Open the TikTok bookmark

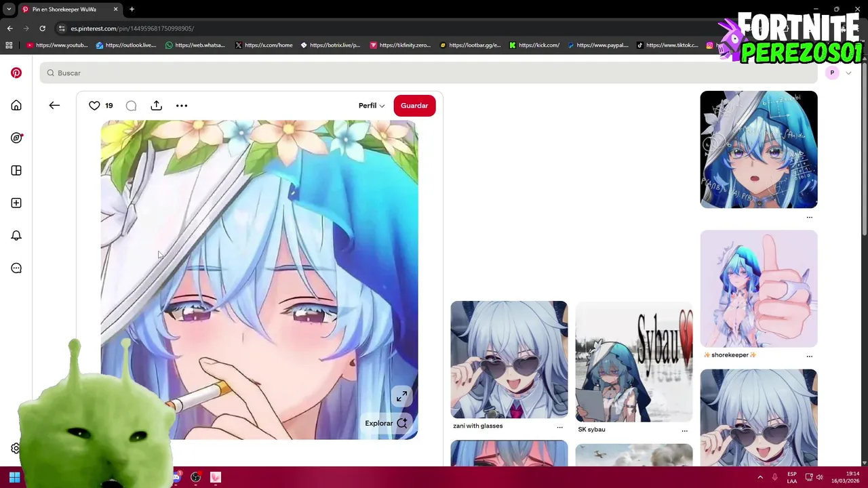click(668, 45)
